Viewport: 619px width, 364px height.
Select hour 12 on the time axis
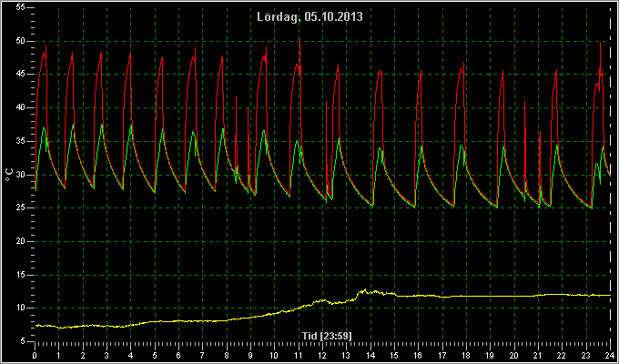(x=322, y=355)
